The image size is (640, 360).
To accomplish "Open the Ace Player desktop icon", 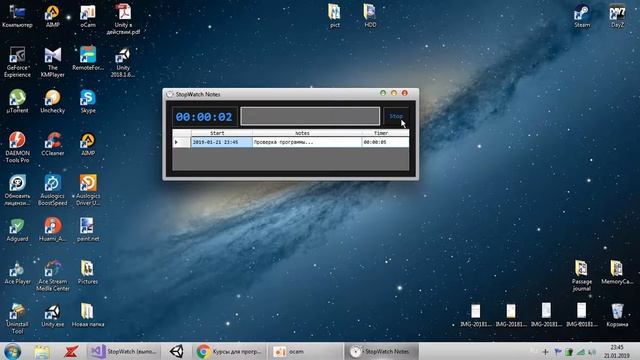I will pos(17,273).
